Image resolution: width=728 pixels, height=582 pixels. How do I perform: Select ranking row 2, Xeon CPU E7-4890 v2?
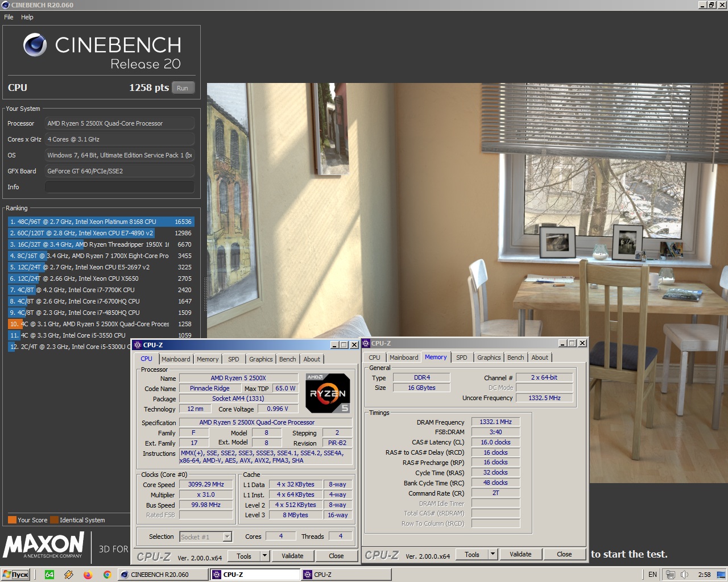point(101,233)
